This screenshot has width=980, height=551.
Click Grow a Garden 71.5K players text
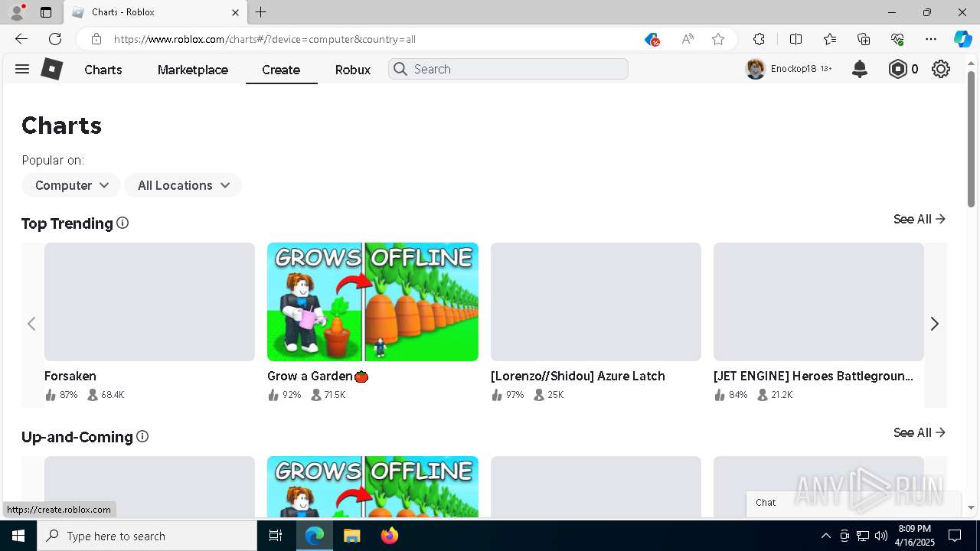(x=335, y=395)
